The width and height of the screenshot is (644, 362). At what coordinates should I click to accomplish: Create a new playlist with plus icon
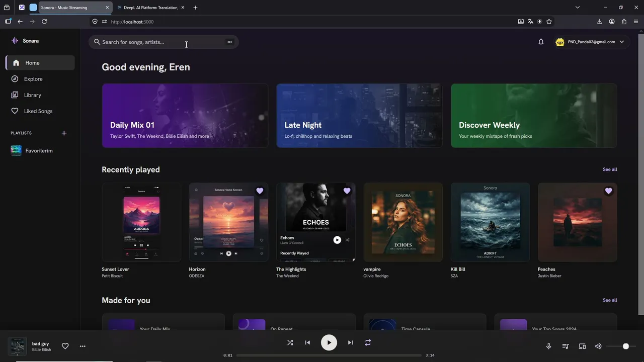click(x=64, y=133)
